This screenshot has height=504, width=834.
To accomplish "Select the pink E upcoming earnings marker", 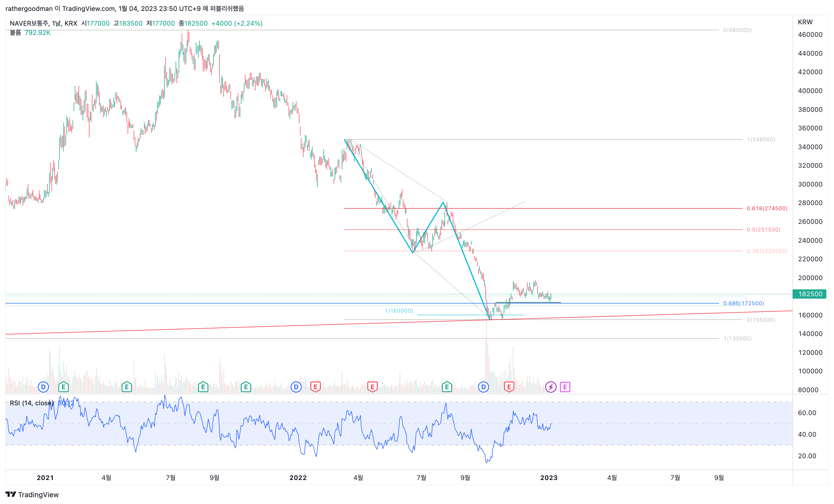I will 565,387.
